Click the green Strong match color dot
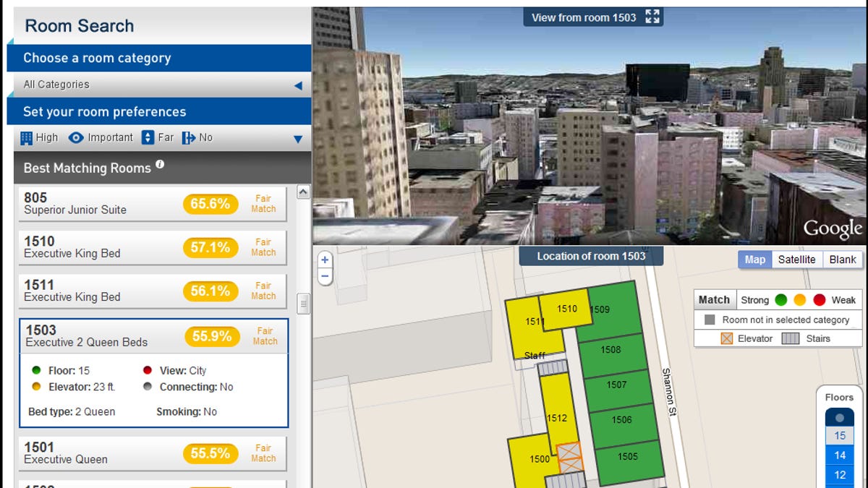Viewport: 868px width, 488px height. click(x=780, y=300)
